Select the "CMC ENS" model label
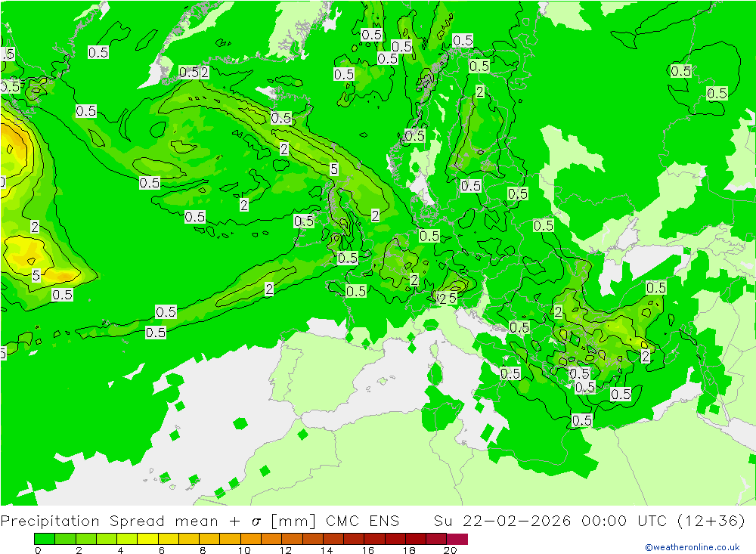756x554 pixels. [x=363, y=522]
